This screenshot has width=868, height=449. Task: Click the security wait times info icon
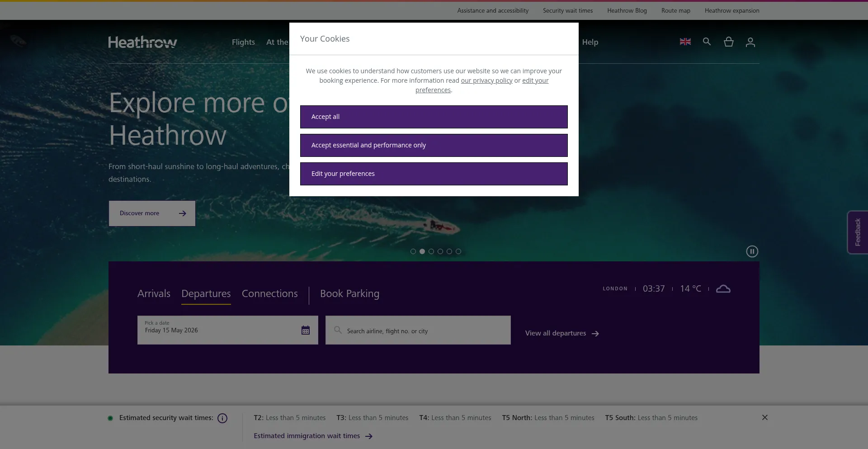pos(222,418)
